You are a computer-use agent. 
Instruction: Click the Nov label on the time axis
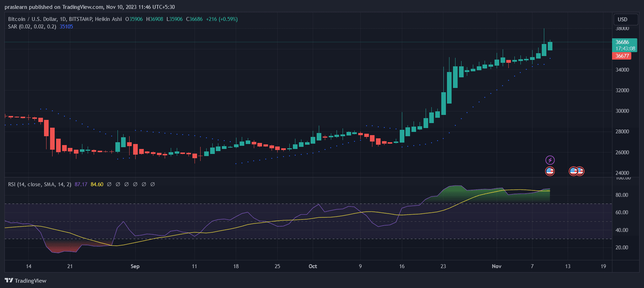(x=496, y=266)
